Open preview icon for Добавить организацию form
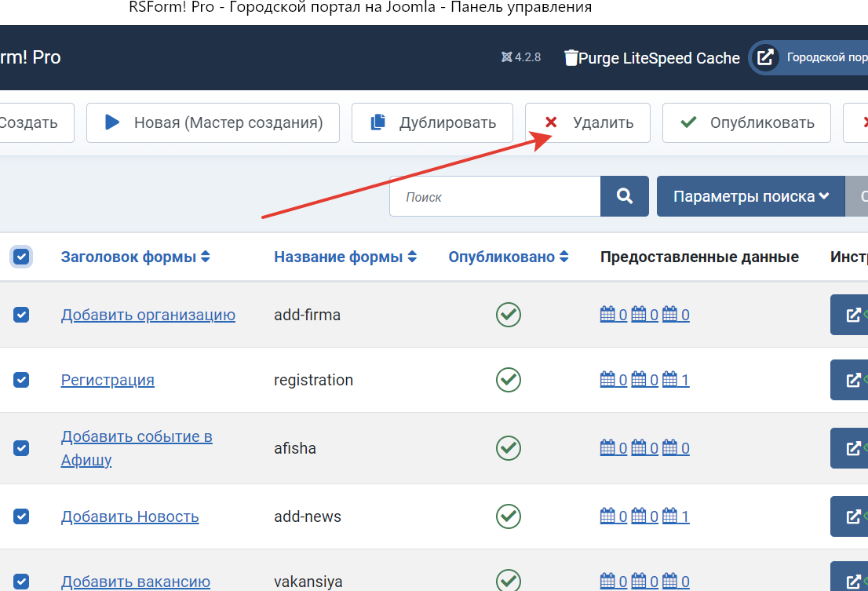 click(x=852, y=315)
